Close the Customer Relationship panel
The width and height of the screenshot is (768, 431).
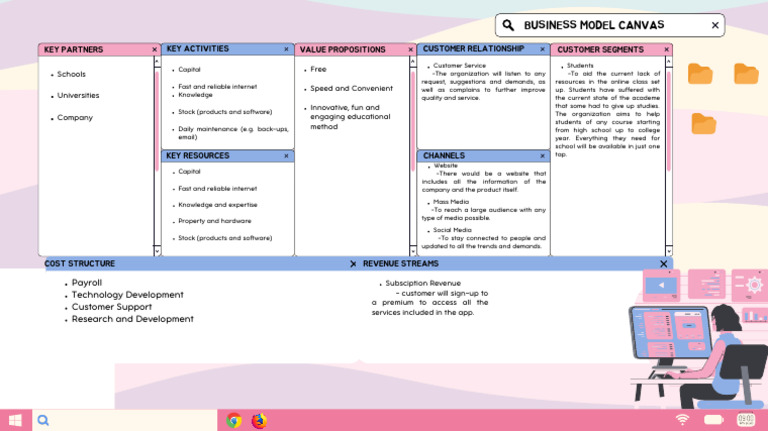click(542, 49)
